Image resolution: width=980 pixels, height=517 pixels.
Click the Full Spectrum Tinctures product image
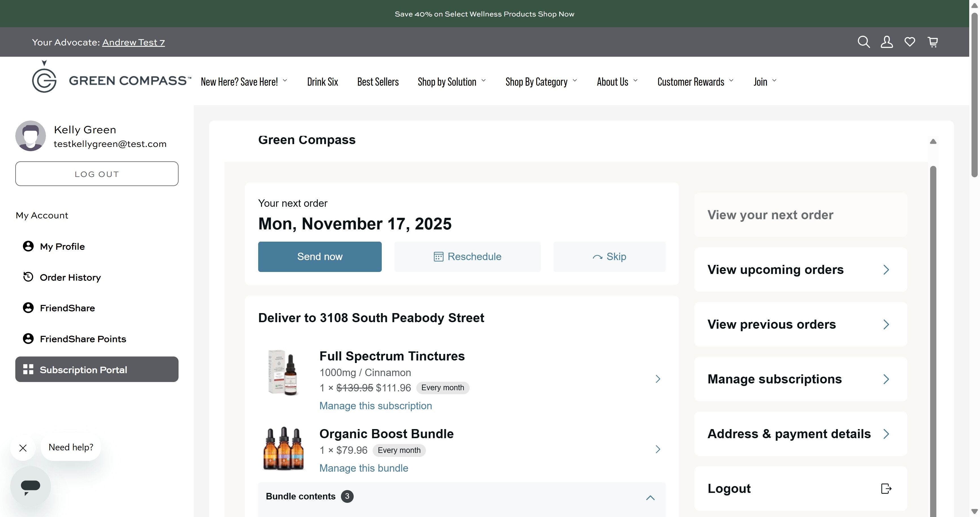pos(283,372)
